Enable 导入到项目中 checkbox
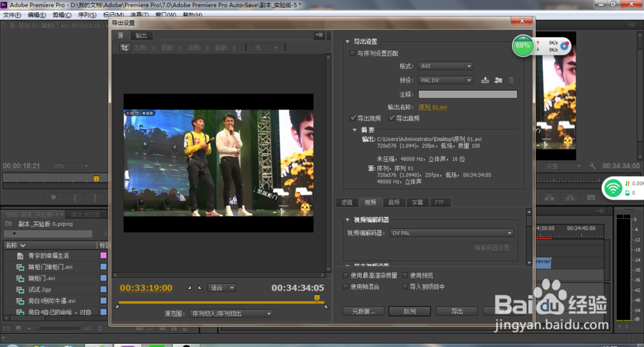 coord(404,286)
